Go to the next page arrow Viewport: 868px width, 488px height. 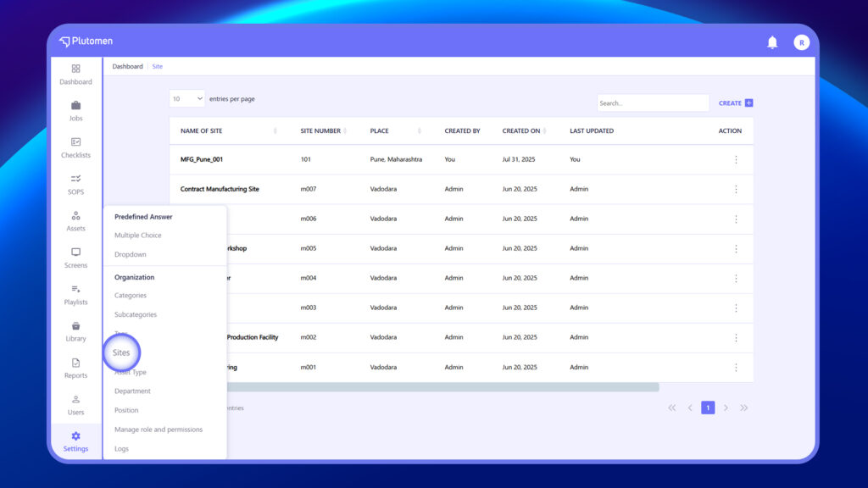click(x=726, y=408)
